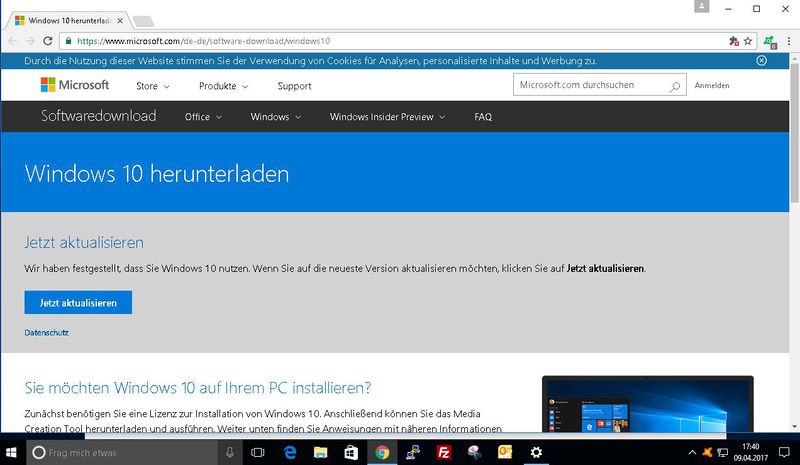The height and width of the screenshot is (465, 800).
Task: Expand the Office dropdown in Softwaredownload bar
Action: 203,117
